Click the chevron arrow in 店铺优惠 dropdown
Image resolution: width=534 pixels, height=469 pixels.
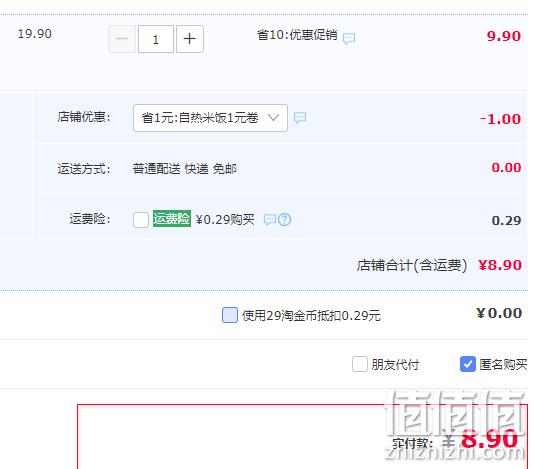[273, 118]
